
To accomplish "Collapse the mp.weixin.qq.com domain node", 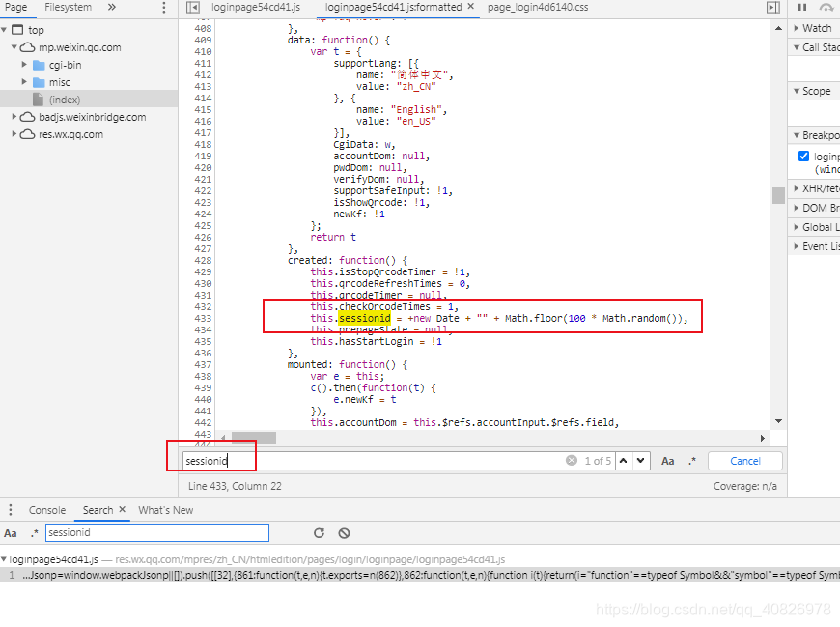I will pos(14,47).
